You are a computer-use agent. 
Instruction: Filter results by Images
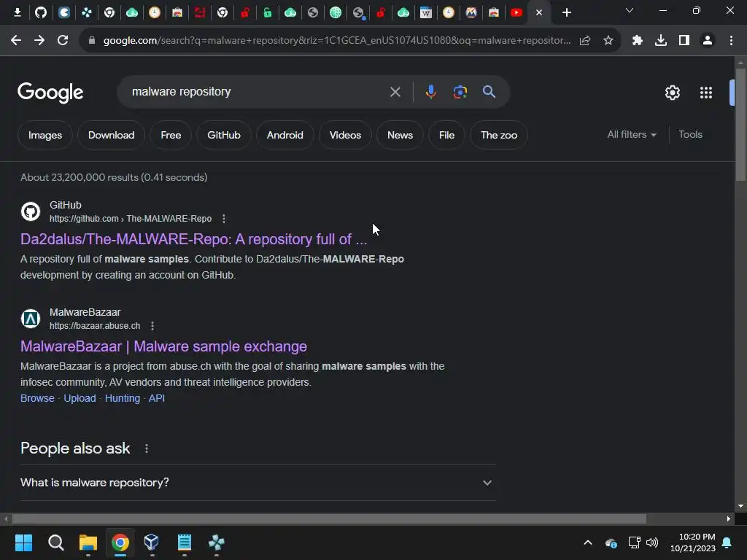coord(44,135)
